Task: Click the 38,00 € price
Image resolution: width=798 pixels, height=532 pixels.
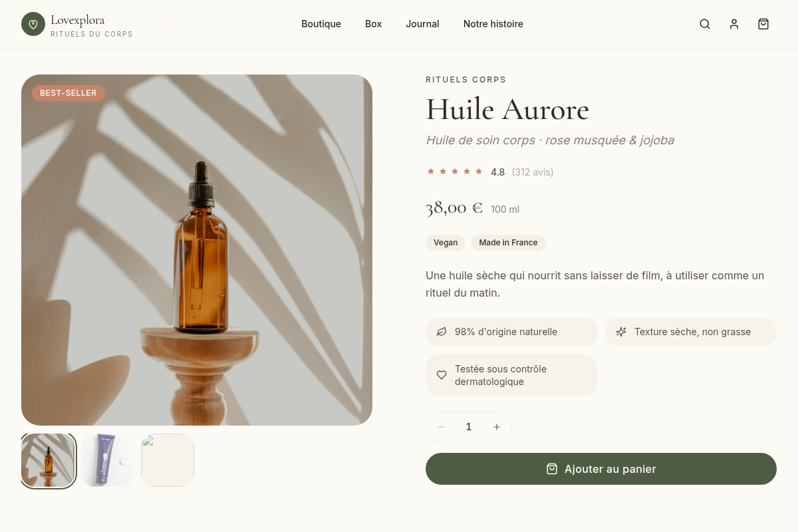Action: 454,207
